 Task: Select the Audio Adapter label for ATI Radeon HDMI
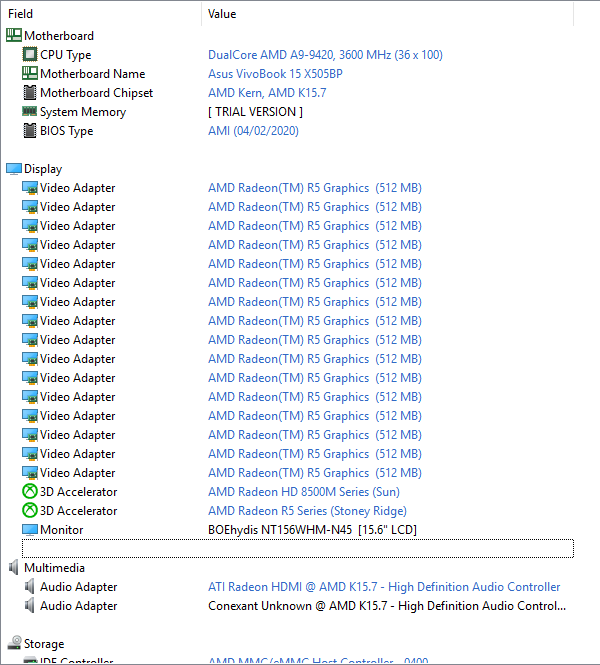click(78, 587)
